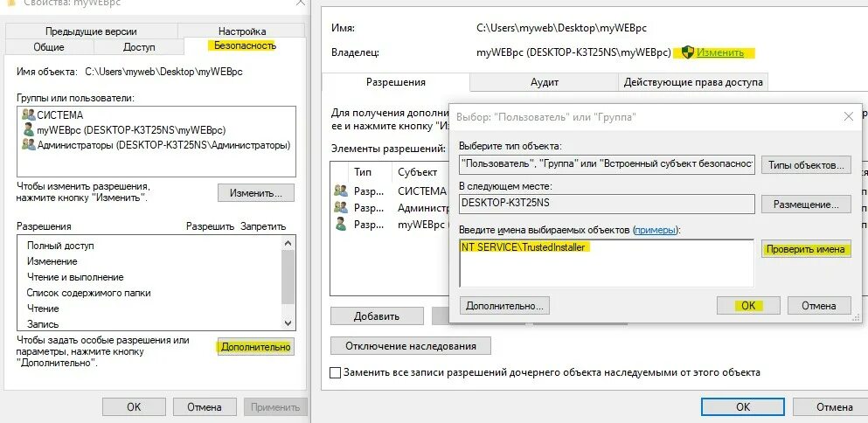The width and height of the screenshot is (868, 423).
Task: Select the myWEBpc user icon in groups list
Action: (x=28, y=129)
